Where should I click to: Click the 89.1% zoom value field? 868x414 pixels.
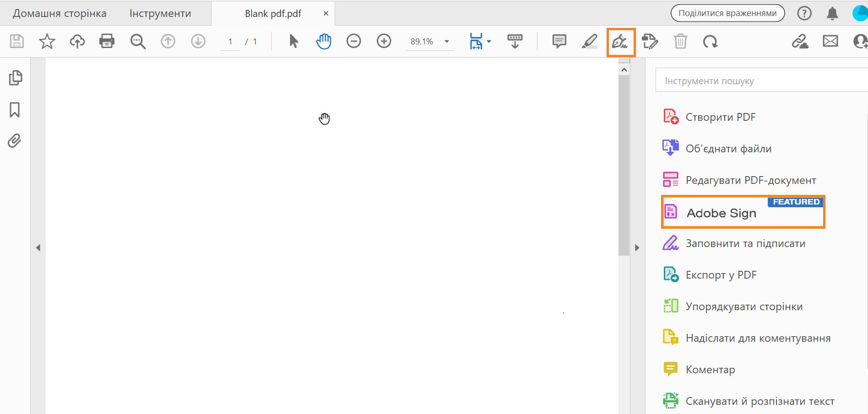pyautogui.click(x=422, y=42)
